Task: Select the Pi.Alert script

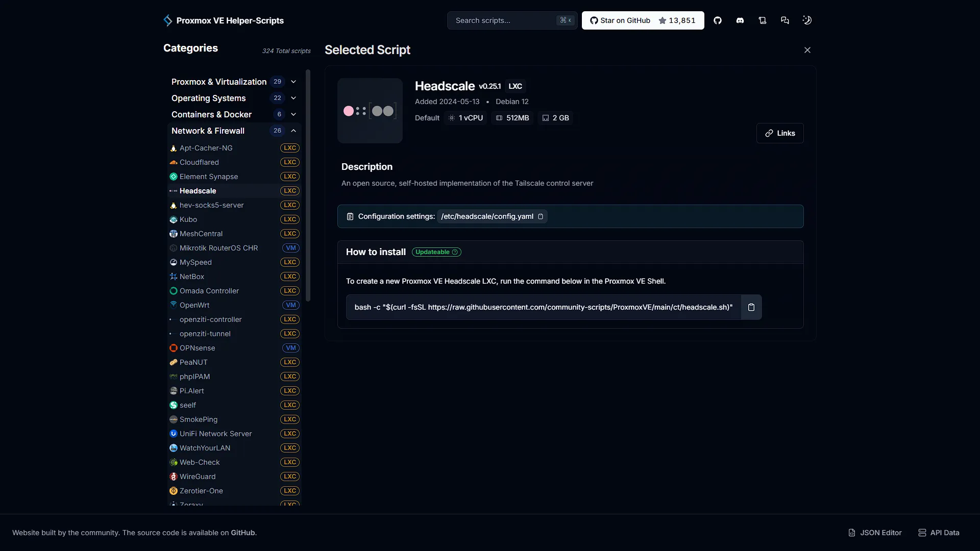Action: pos(235,391)
